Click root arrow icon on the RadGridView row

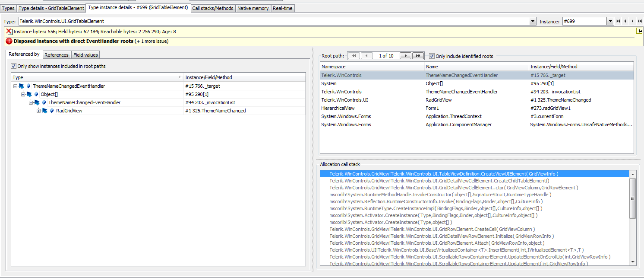(x=44, y=111)
